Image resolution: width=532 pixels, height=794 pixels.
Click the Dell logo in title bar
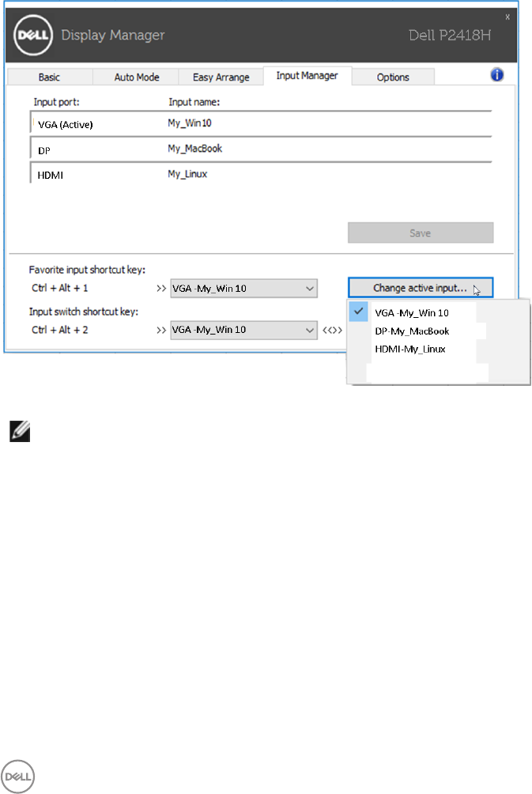(x=33, y=35)
